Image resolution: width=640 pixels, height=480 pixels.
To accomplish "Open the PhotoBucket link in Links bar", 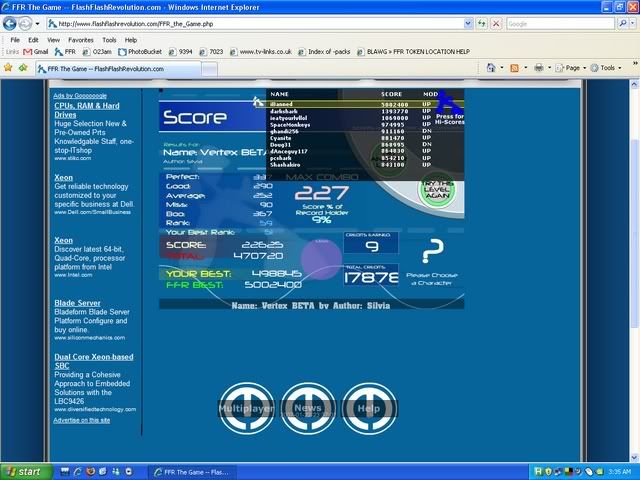I will [145, 51].
